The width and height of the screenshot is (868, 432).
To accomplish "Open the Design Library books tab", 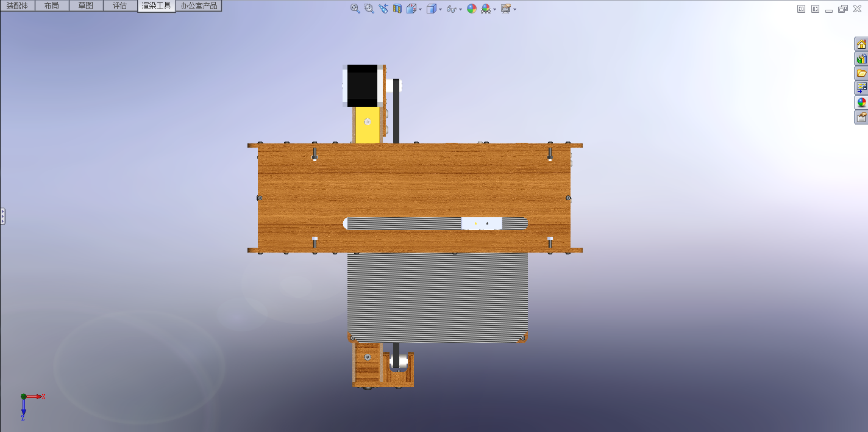I will click(861, 59).
